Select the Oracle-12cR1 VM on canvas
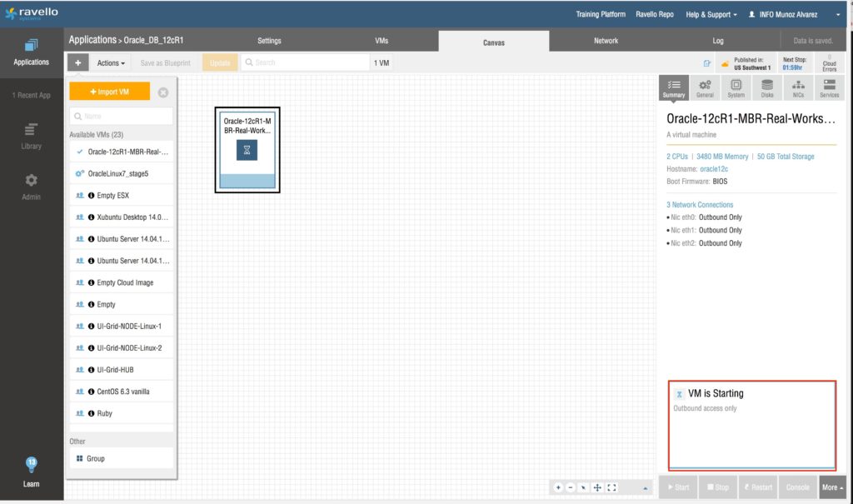 pos(247,150)
